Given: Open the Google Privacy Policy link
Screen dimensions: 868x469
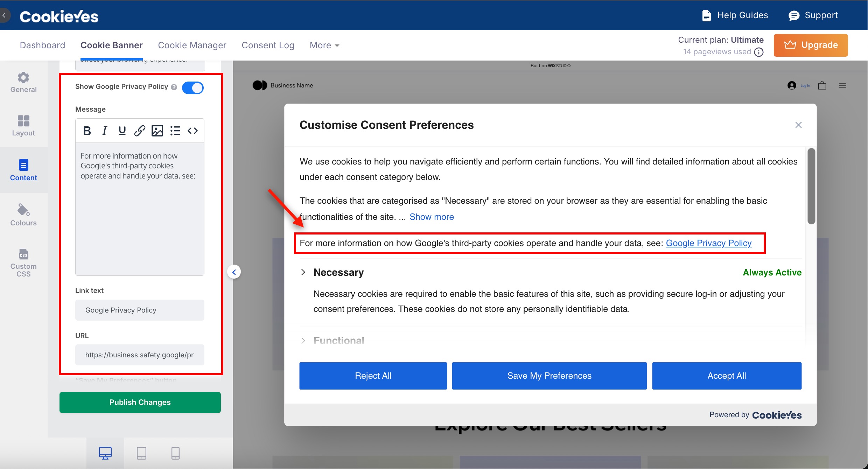Looking at the screenshot, I should click(709, 243).
